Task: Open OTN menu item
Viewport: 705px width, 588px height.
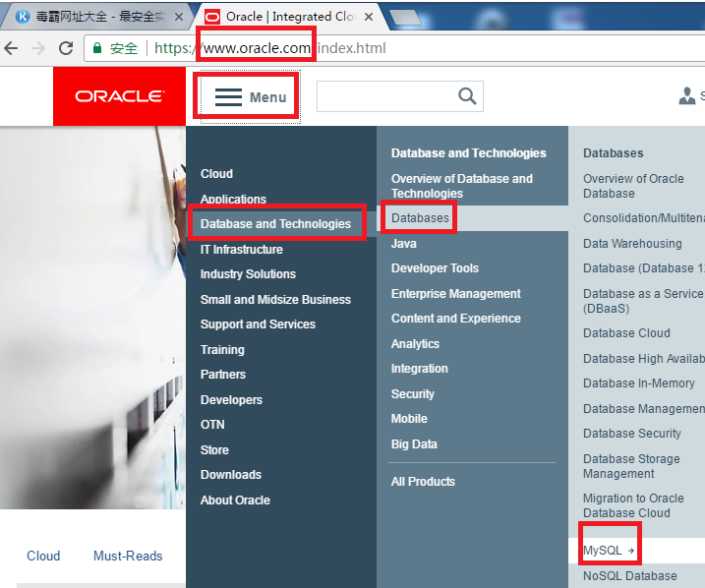Action: coord(212,424)
